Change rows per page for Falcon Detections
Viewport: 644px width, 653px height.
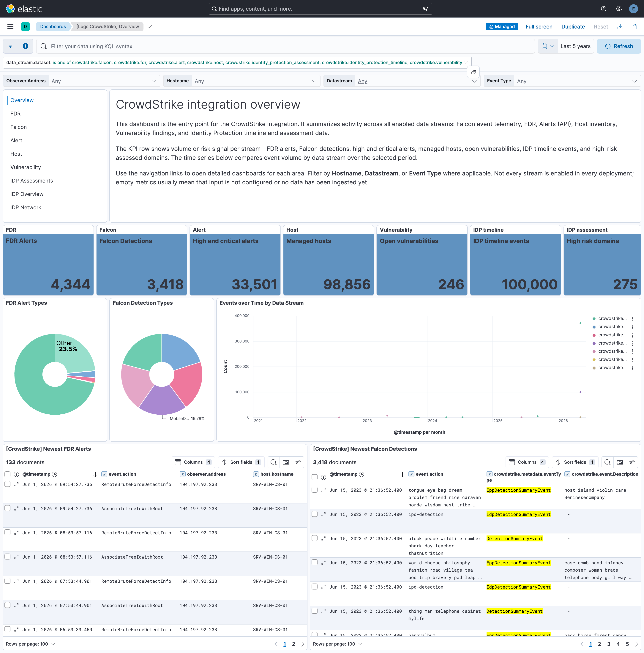(x=337, y=644)
